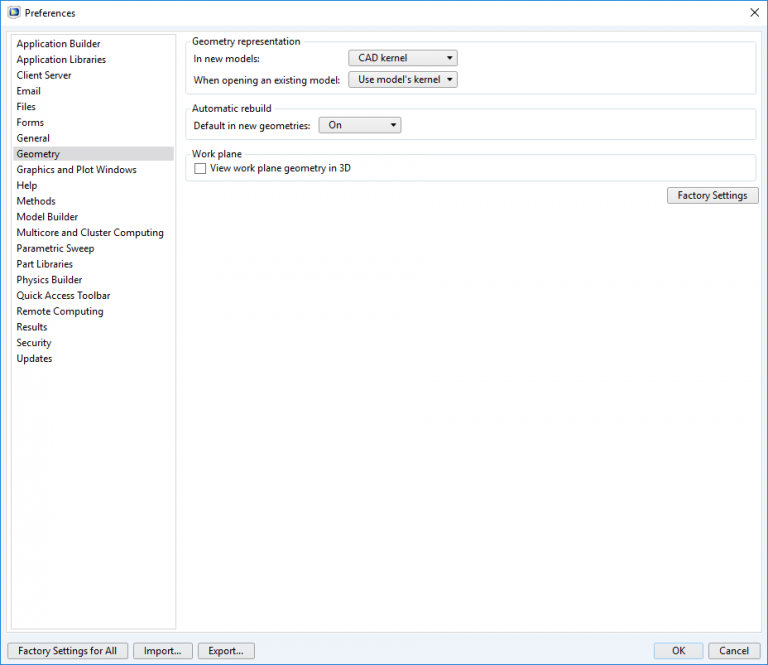Click the Export... button
The width and height of the screenshot is (768, 665).
click(x=226, y=651)
